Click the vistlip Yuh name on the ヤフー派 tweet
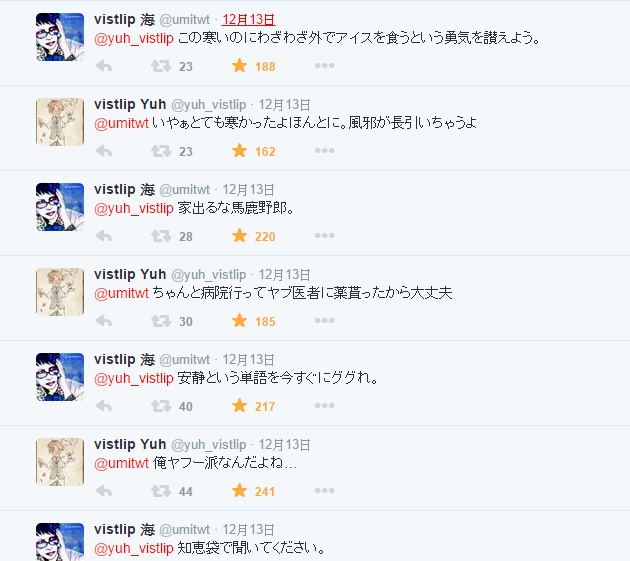The height and width of the screenshot is (561, 630). tap(130, 444)
